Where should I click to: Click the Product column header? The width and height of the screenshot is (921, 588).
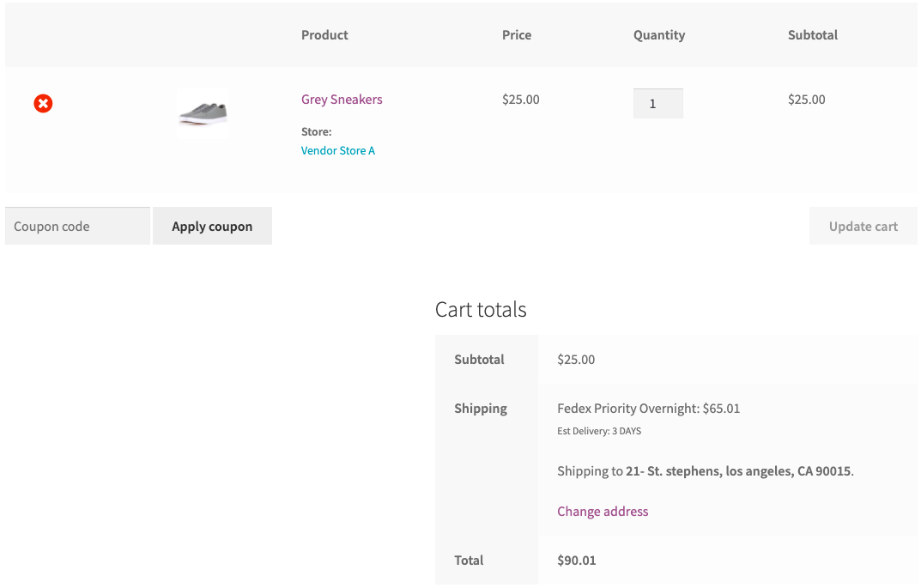click(x=324, y=34)
